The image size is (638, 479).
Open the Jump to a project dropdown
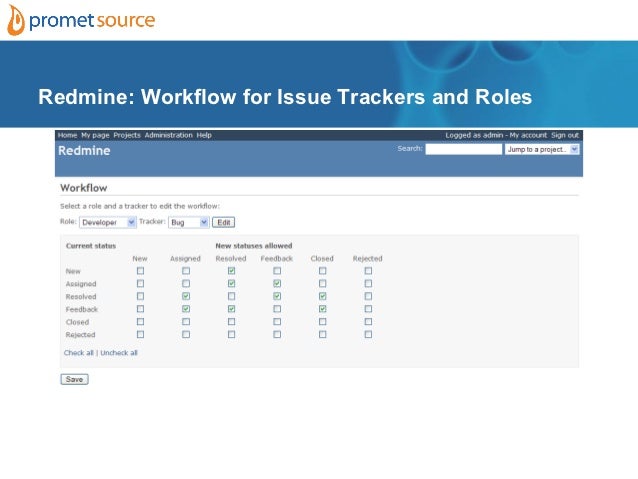[542, 149]
